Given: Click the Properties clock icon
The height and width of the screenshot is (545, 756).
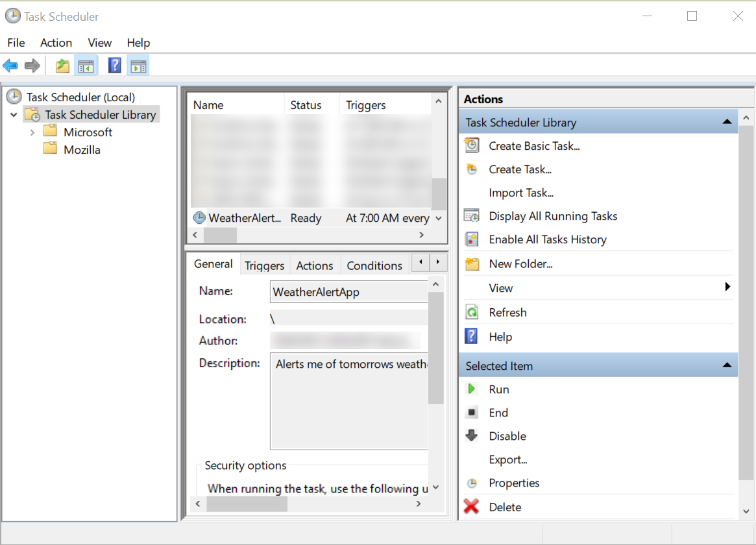Looking at the screenshot, I should point(472,483).
